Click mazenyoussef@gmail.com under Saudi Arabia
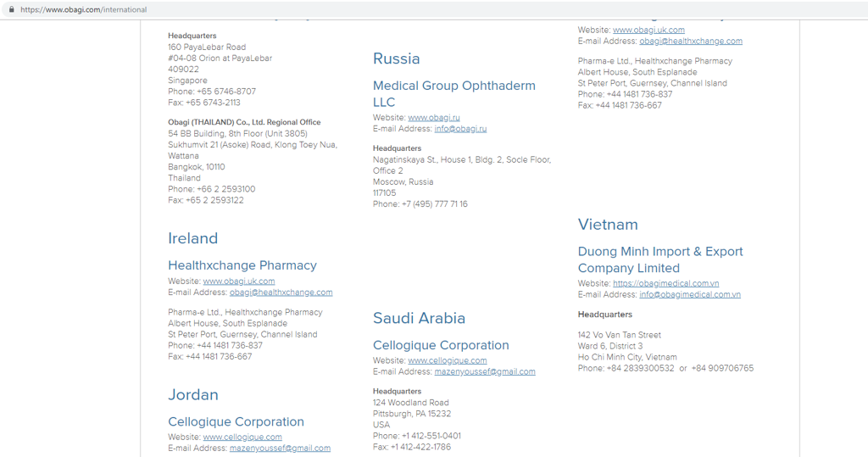 point(484,371)
